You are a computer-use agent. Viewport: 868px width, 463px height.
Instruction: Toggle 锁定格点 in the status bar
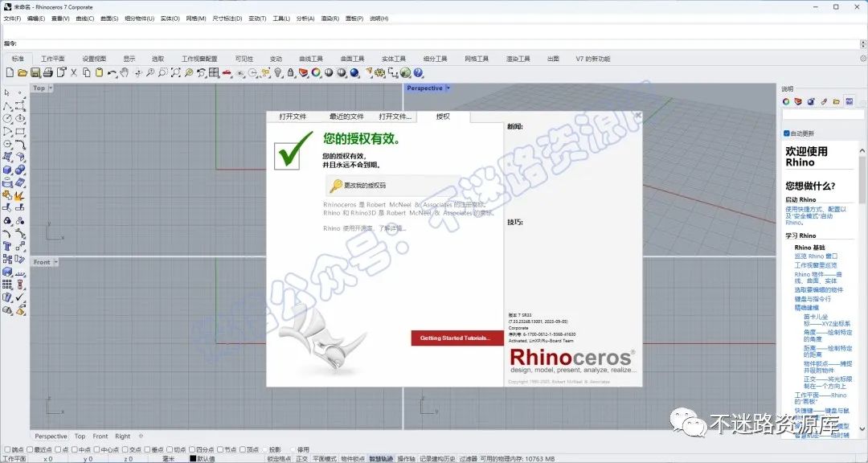tap(279, 459)
